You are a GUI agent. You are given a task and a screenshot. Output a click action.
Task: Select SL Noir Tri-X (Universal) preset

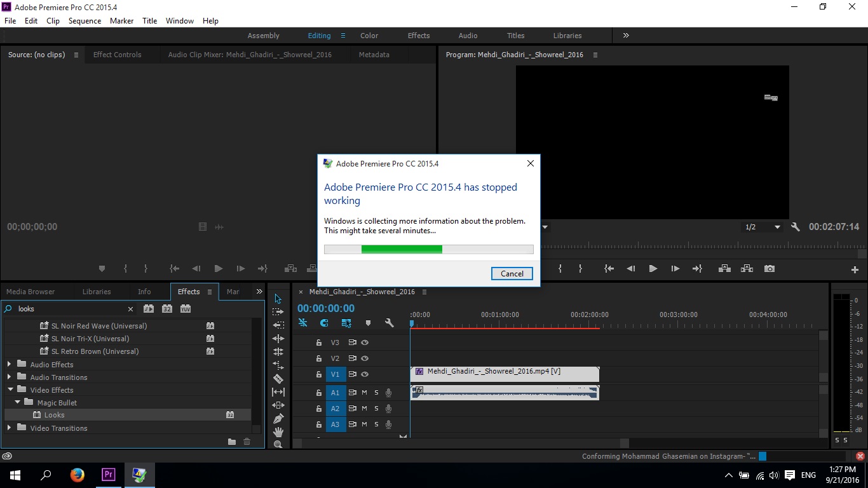pyautogui.click(x=90, y=339)
